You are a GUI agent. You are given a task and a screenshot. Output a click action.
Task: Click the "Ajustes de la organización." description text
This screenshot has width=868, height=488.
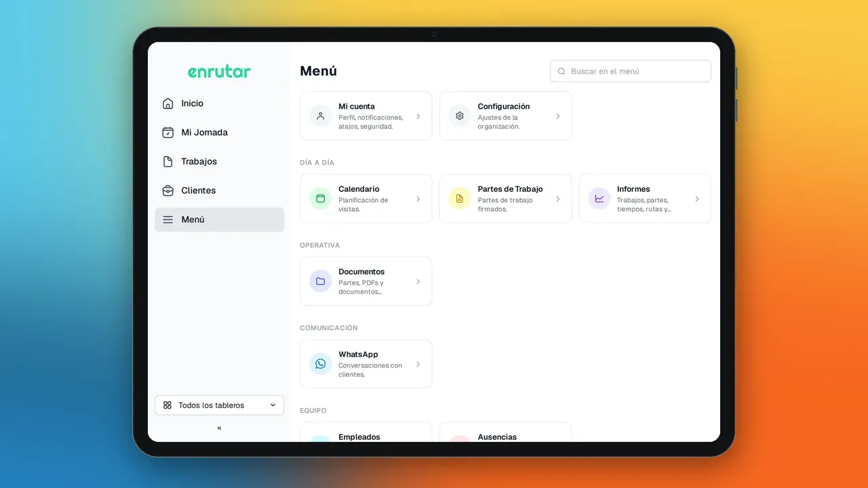click(500, 122)
